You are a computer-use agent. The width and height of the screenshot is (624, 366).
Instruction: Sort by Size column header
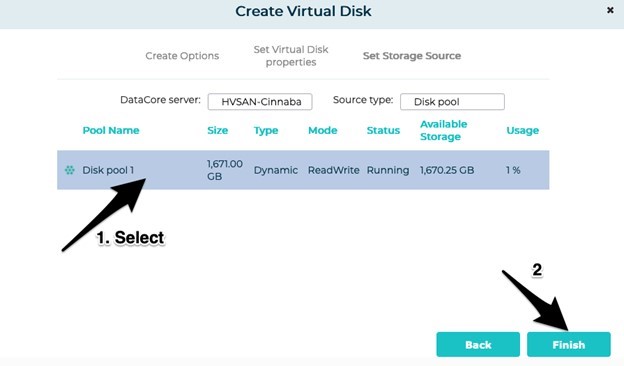[218, 130]
